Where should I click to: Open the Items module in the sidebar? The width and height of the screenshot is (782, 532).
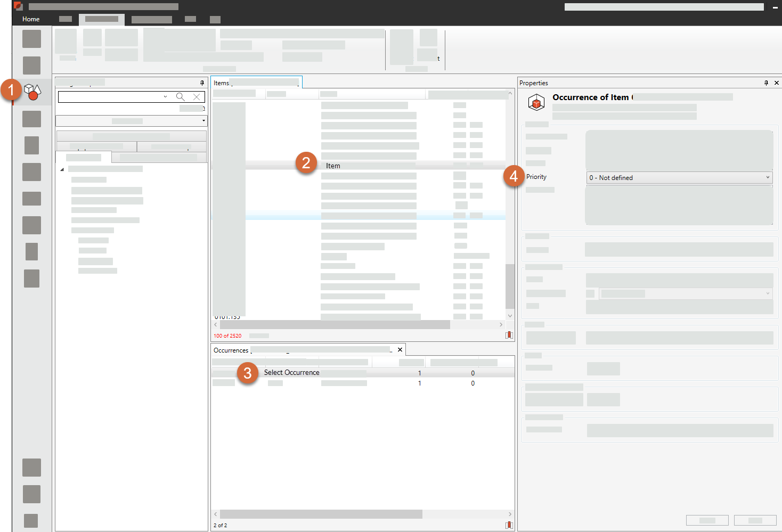click(x=32, y=92)
